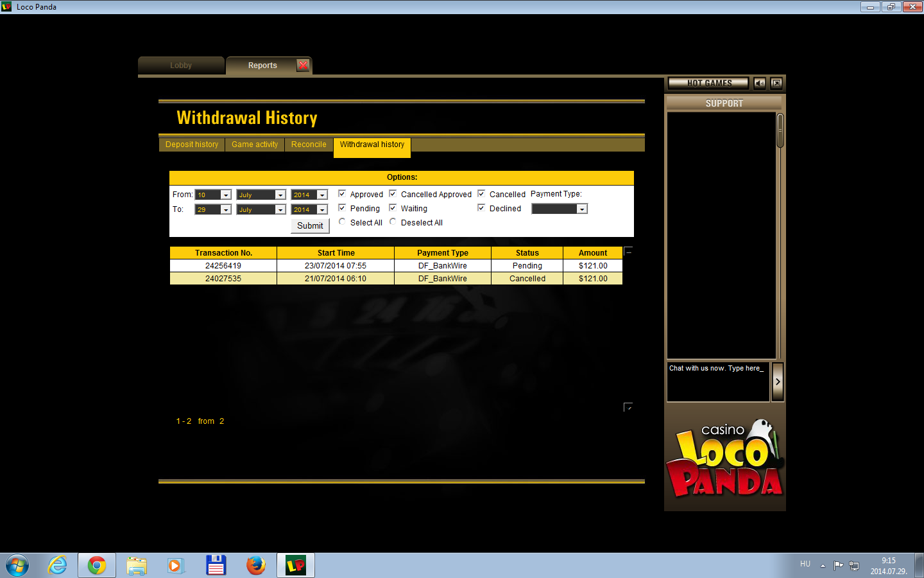The width and height of the screenshot is (924, 578).
Task: Send chat message with arrow button
Action: click(778, 381)
